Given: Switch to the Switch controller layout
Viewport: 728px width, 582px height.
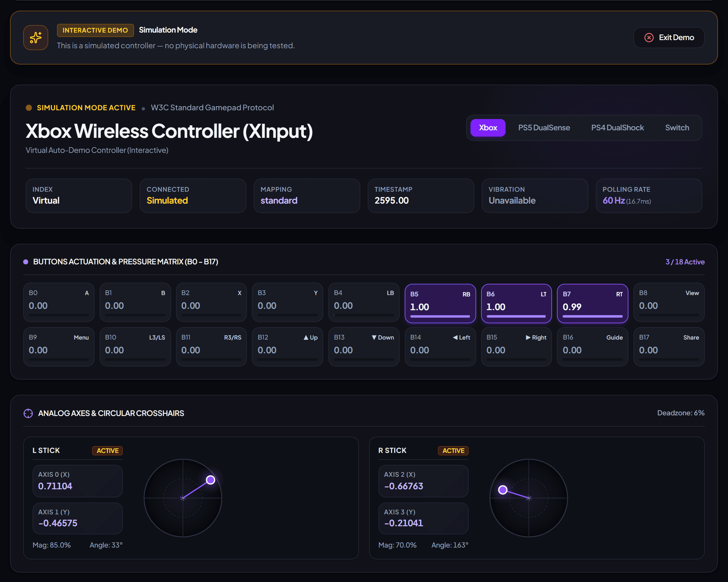Looking at the screenshot, I should [x=677, y=127].
